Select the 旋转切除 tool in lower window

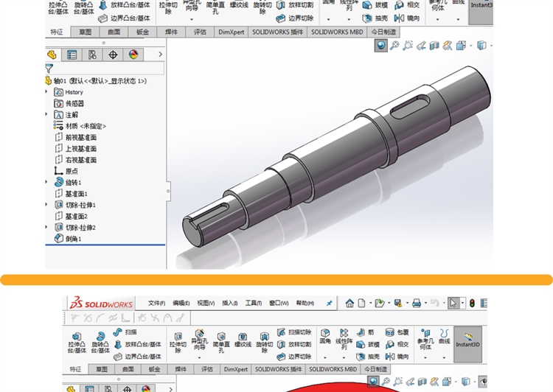tap(264, 342)
